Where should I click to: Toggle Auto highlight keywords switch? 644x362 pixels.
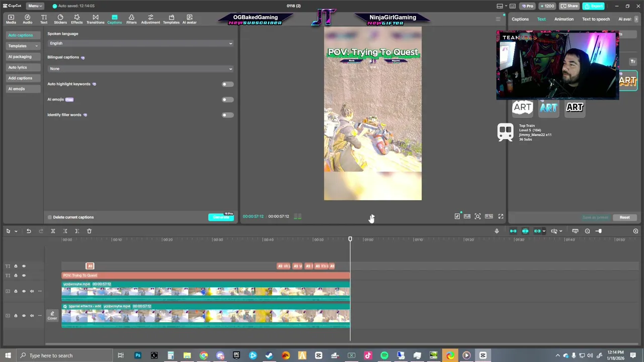pyautogui.click(x=227, y=84)
